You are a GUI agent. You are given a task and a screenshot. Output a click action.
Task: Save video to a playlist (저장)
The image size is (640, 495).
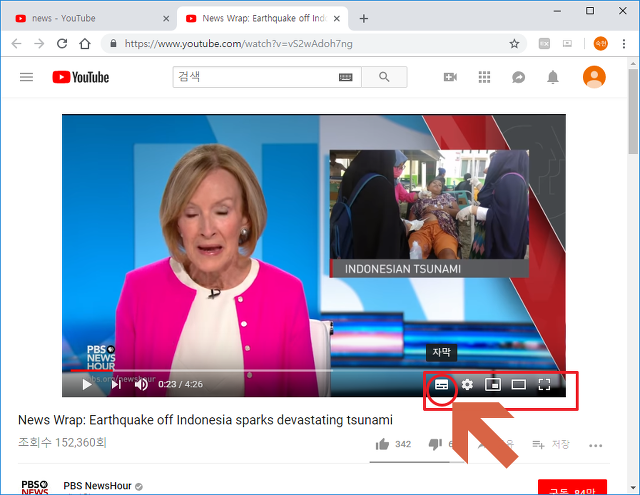(x=551, y=444)
